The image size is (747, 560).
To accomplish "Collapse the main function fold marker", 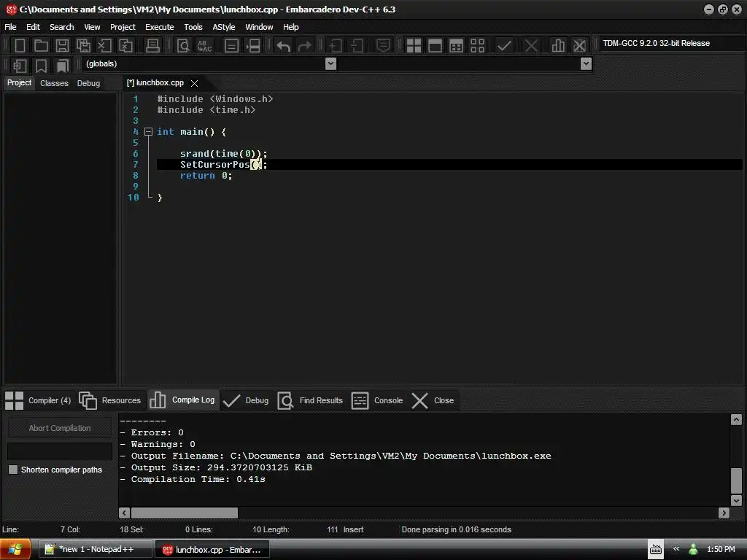I will click(148, 131).
